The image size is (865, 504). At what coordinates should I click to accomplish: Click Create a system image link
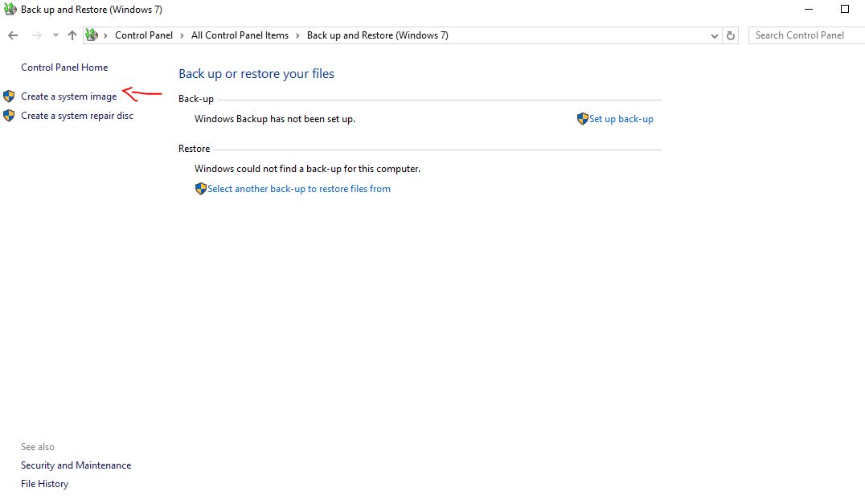click(69, 96)
